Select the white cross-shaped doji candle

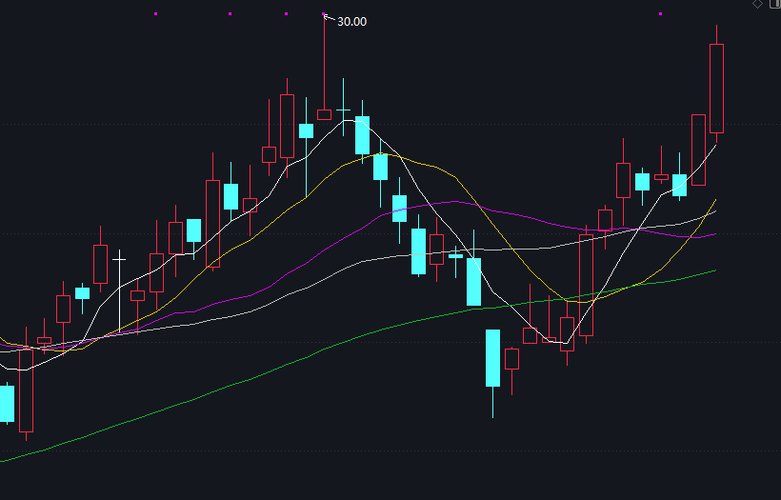[x=119, y=290]
